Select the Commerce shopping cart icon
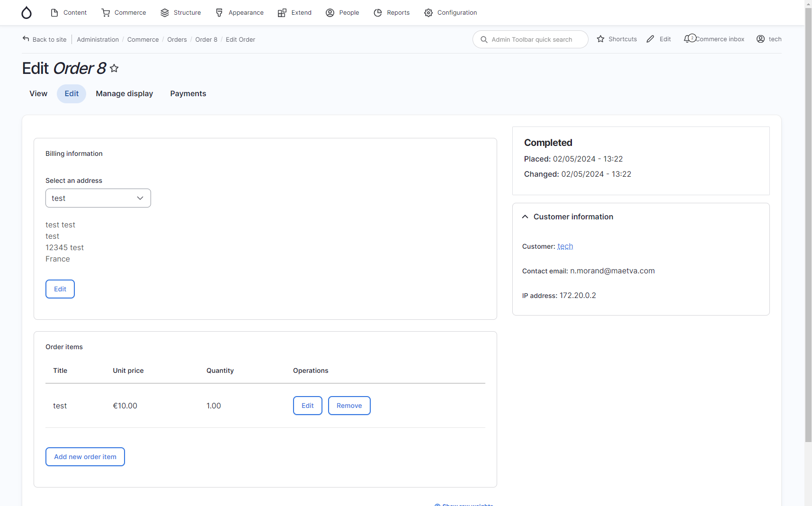 click(x=105, y=12)
